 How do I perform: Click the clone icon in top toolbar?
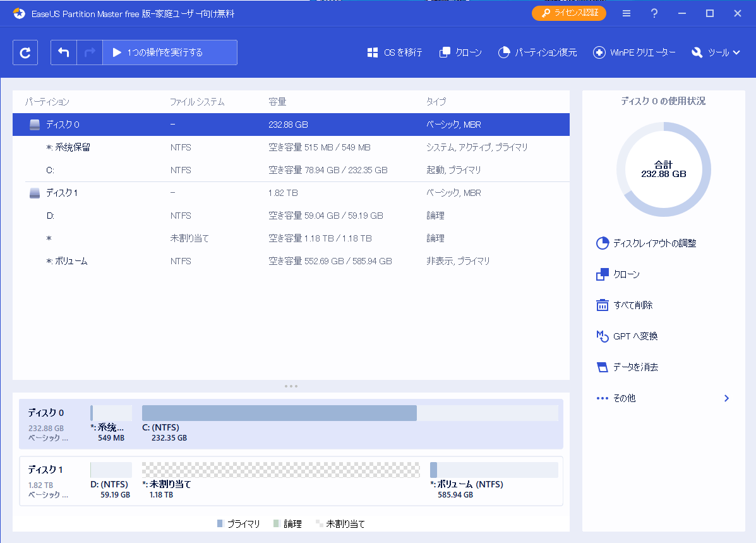coord(445,52)
